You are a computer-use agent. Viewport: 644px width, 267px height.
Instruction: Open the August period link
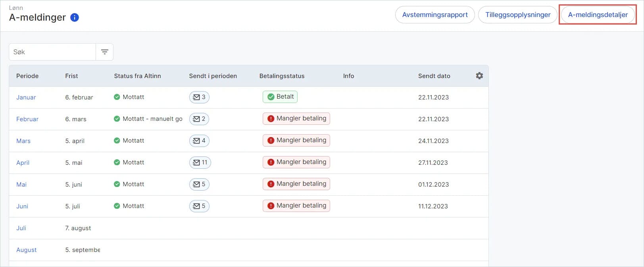tap(27, 250)
